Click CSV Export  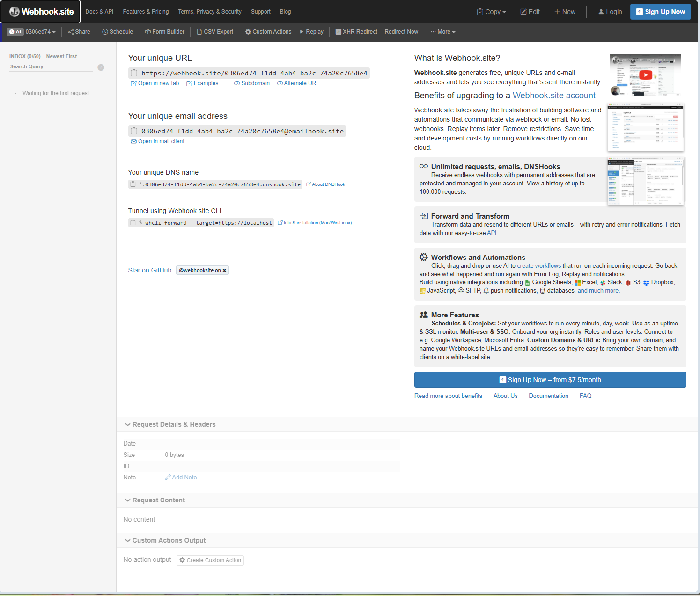point(215,32)
